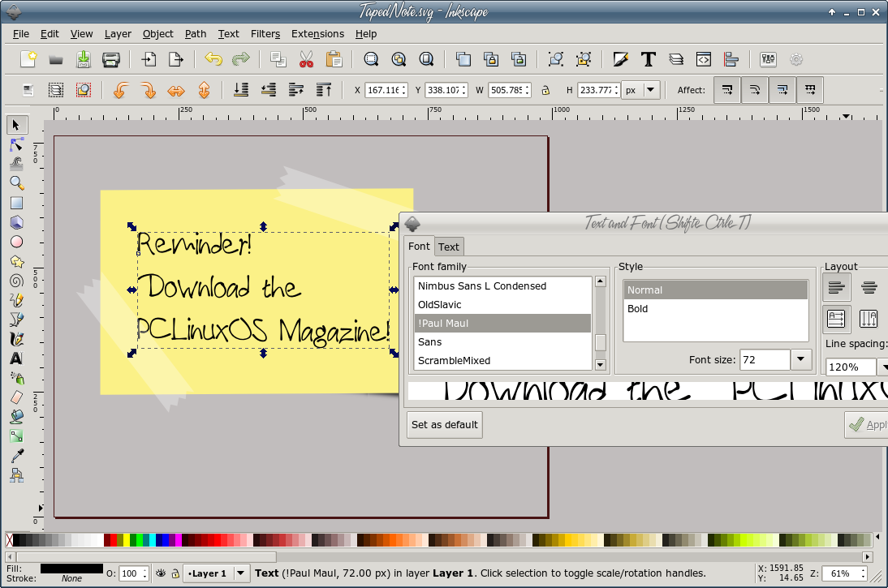The image size is (888, 588).
Task: Click the Cut scissors icon
Action: [306, 59]
